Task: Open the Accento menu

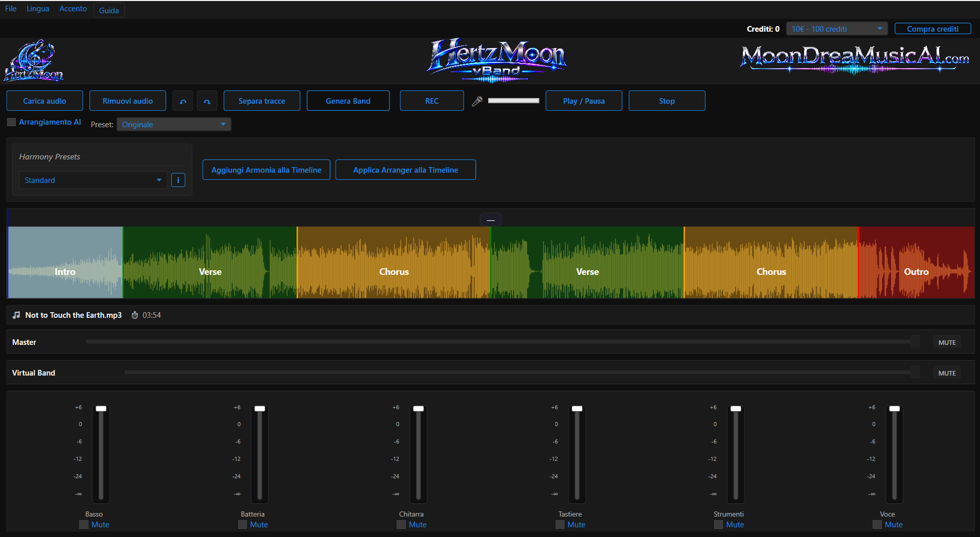Action: click(73, 9)
